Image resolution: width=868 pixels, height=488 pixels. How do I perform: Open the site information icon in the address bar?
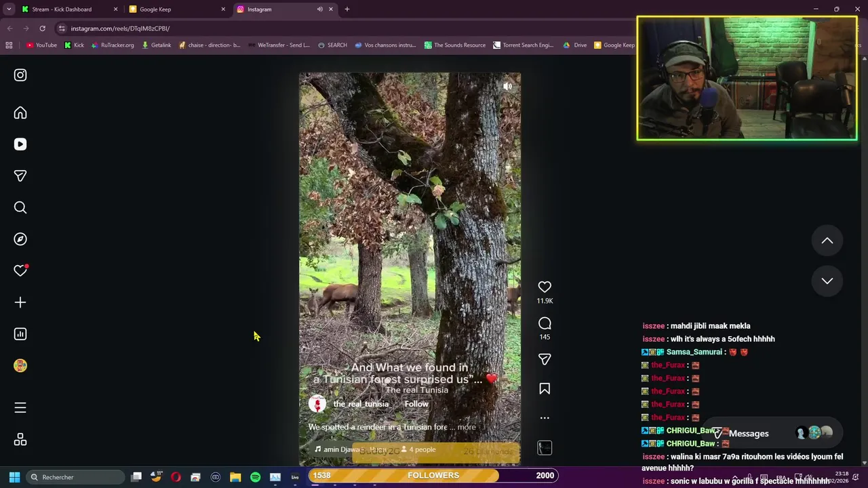62,28
